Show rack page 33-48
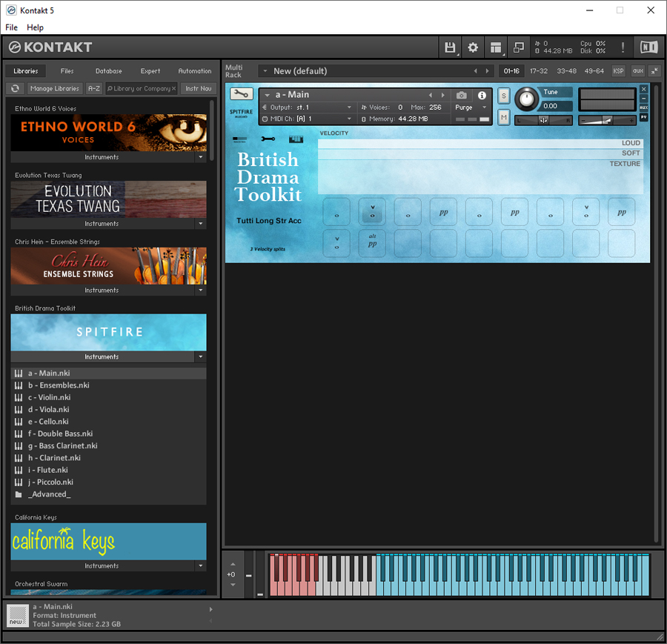Screen dimensions: 667x644 [567, 71]
